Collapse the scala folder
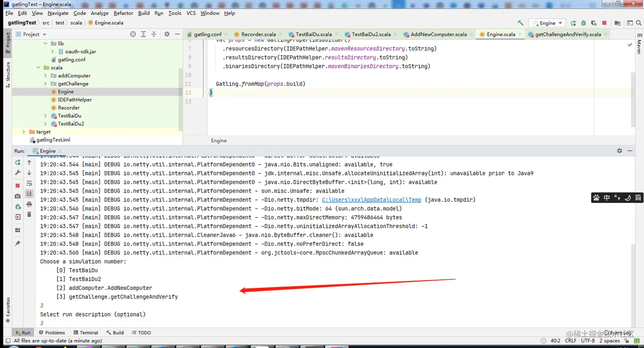 tap(38, 68)
